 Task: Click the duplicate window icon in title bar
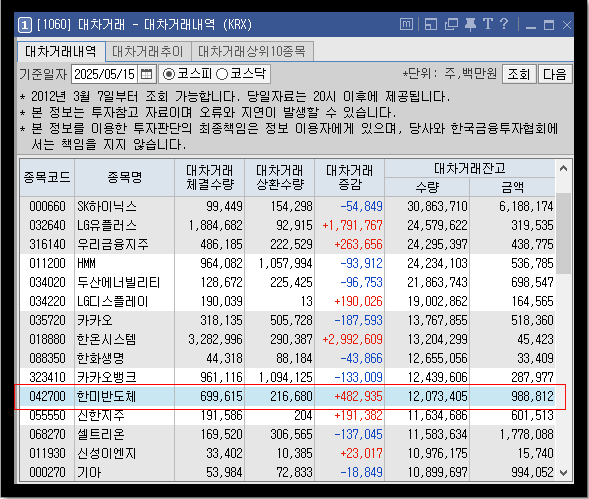click(x=451, y=25)
